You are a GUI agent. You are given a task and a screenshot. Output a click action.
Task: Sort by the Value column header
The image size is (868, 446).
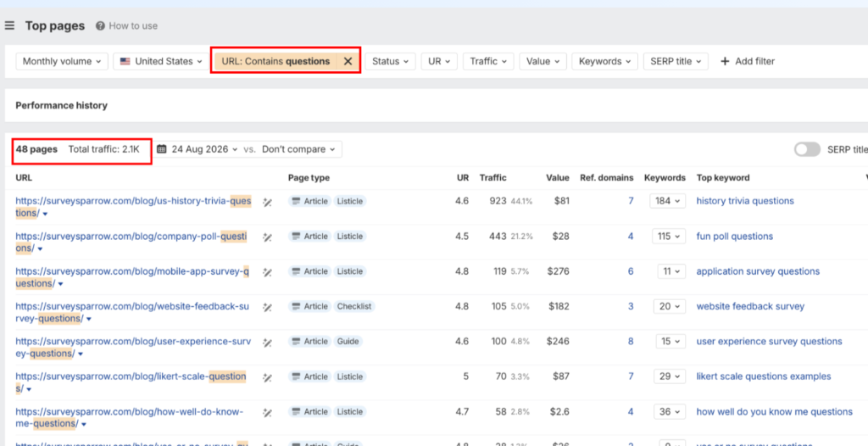558,178
